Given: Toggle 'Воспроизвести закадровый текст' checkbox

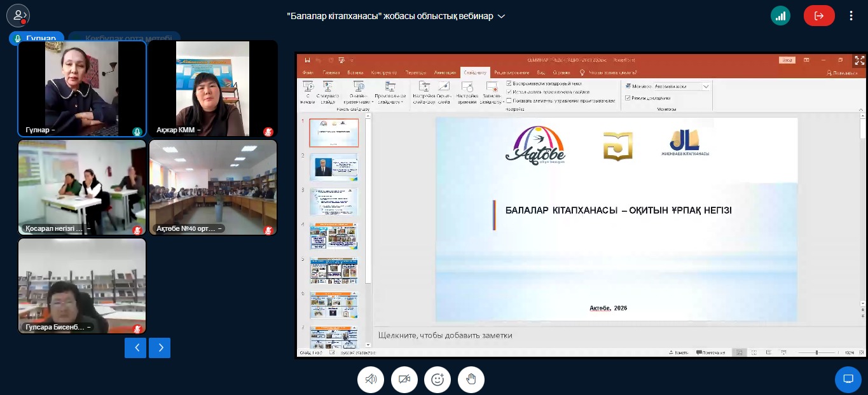Looking at the screenshot, I should point(509,83).
